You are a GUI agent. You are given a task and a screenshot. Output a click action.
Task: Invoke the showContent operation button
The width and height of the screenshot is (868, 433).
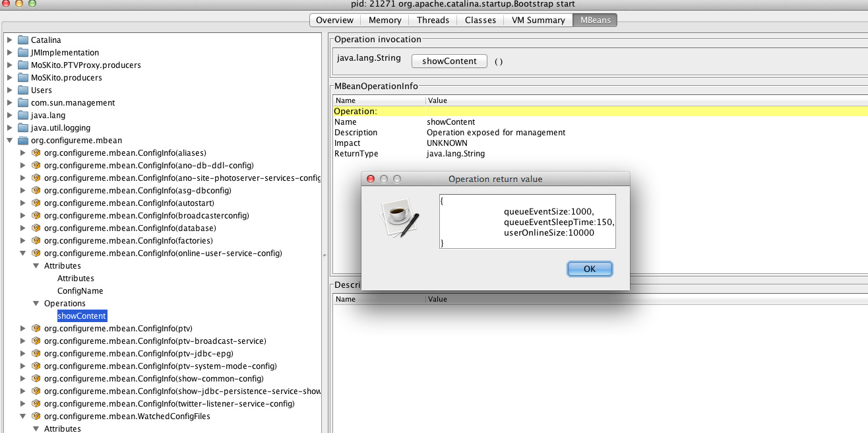[x=449, y=61]
